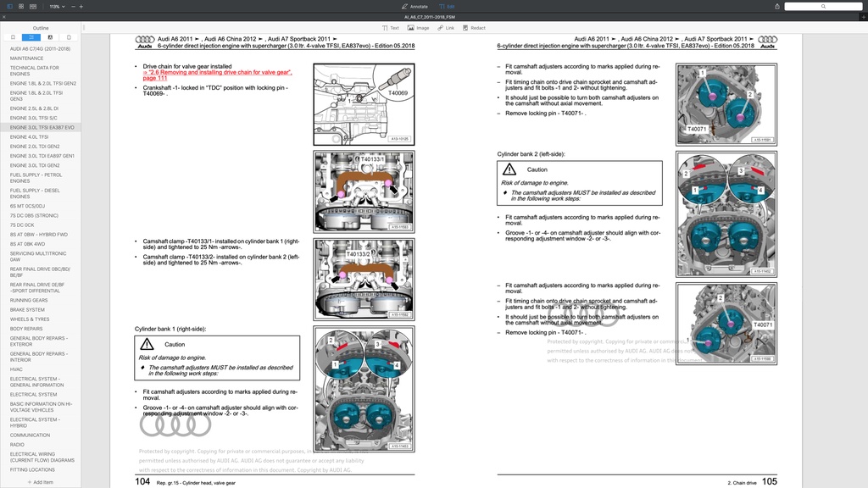The width and height of the screenshot is (868, 488).
Task: Open outline entry ELECTRICAL WIRING (CURRENT FLOW) DIAGRAMS
Action: click(x=42, y=457)
